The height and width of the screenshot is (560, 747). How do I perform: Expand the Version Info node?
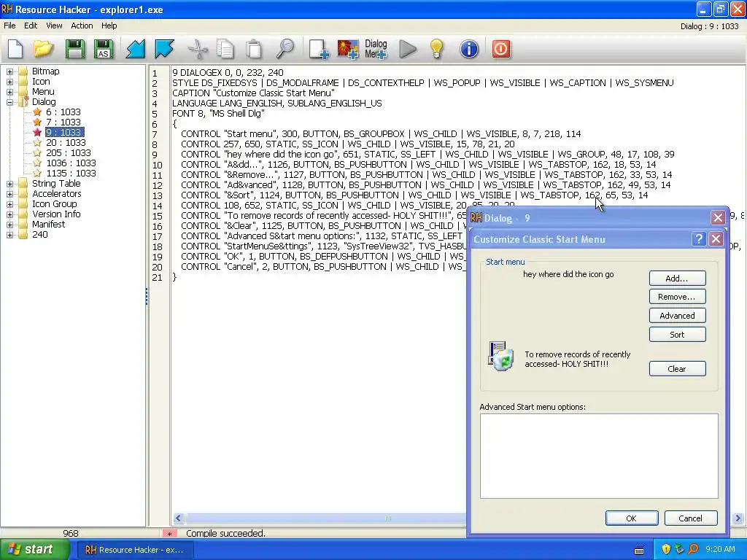9,214
